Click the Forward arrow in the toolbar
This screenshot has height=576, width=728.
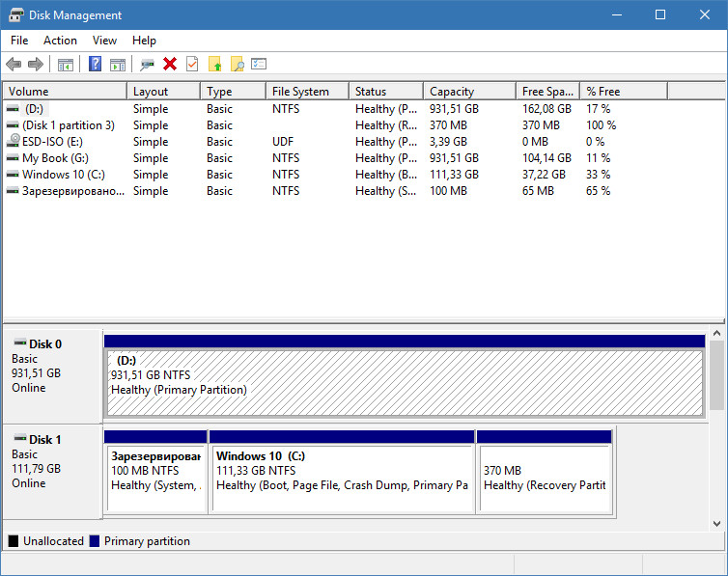point(36,65)
